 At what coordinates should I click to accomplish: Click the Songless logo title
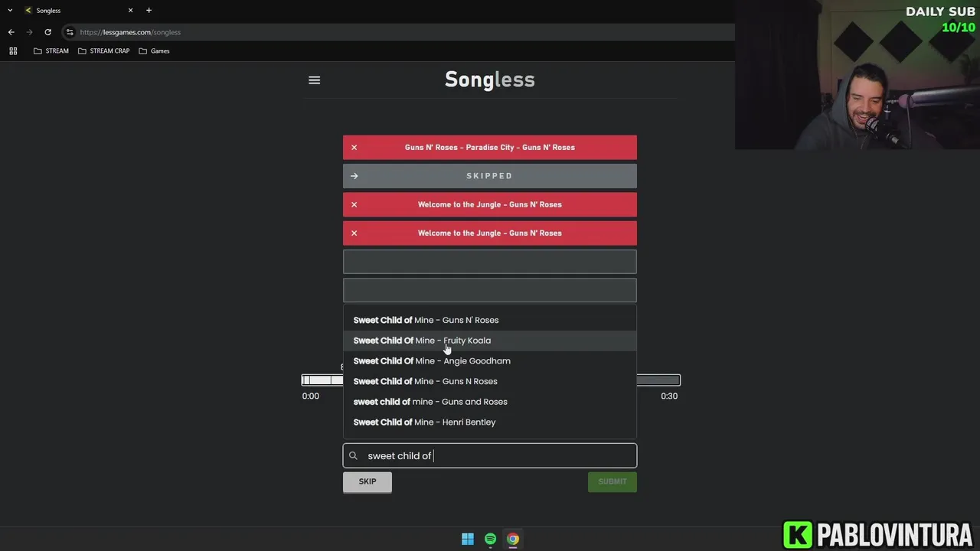point(490,80)
